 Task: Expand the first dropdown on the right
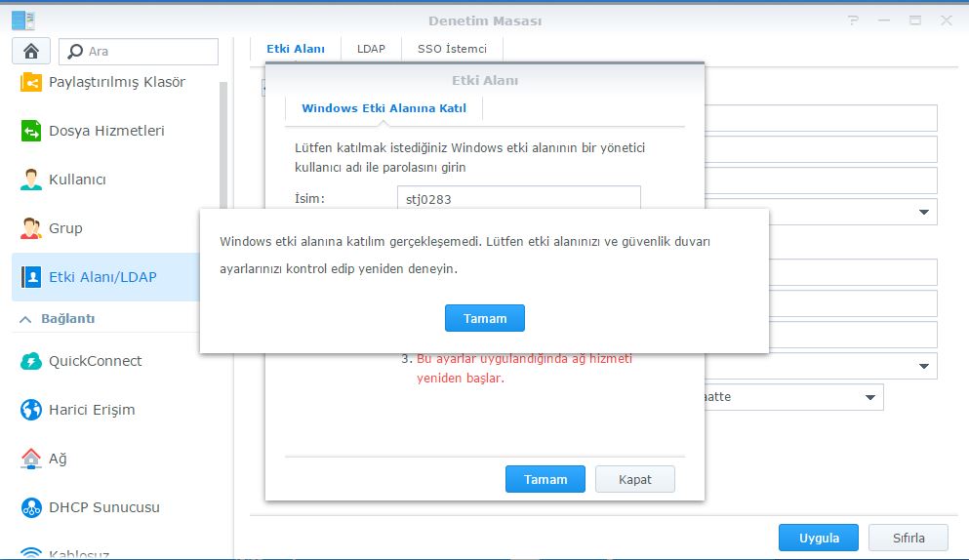[x=923, y=212]
